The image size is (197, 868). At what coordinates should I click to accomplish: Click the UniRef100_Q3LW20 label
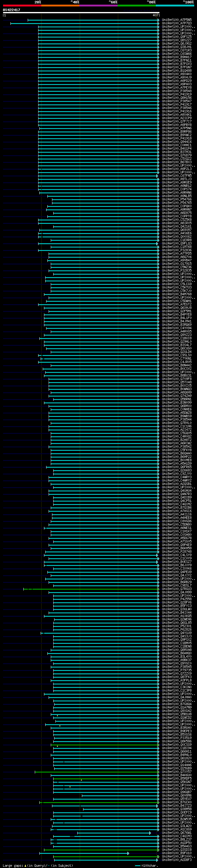pyautogui.click(x=177, y=826)
